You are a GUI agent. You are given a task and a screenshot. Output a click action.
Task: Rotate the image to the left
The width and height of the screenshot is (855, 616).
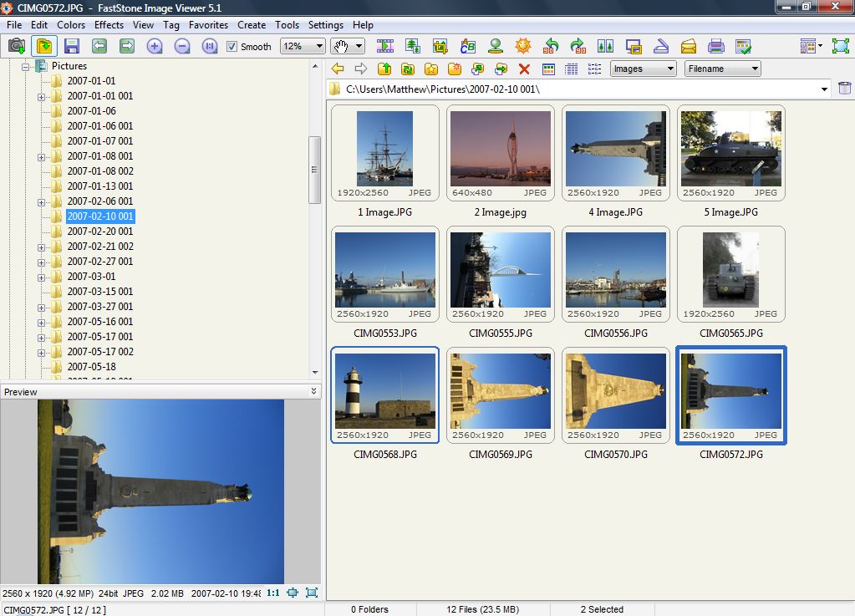coord(552,46)
